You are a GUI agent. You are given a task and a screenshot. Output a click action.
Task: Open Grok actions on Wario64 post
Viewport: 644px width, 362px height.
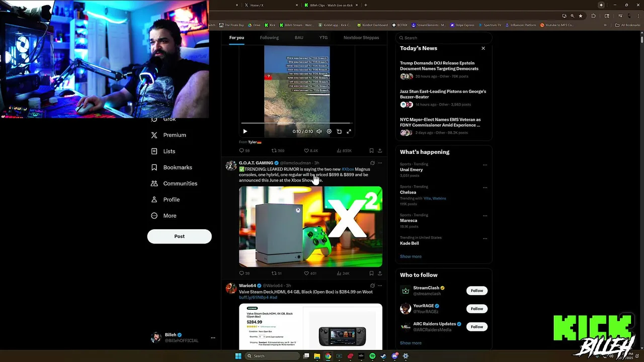tap(372, 286)
